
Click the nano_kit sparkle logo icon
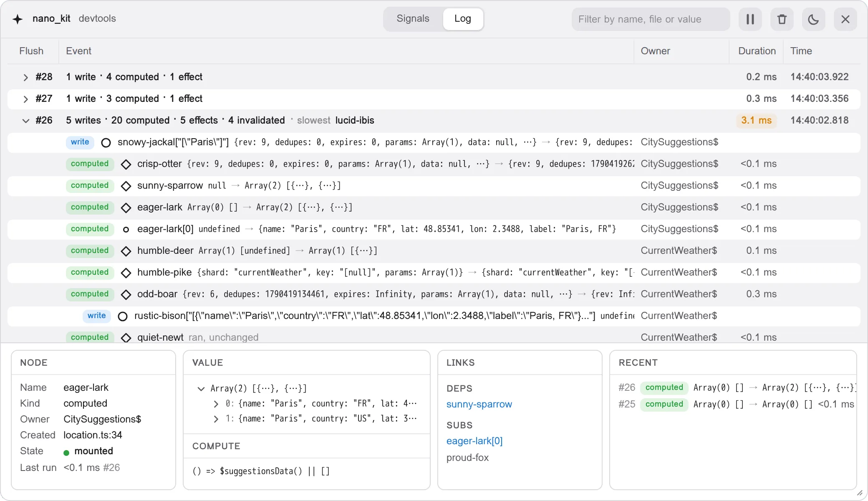point(18,19)
